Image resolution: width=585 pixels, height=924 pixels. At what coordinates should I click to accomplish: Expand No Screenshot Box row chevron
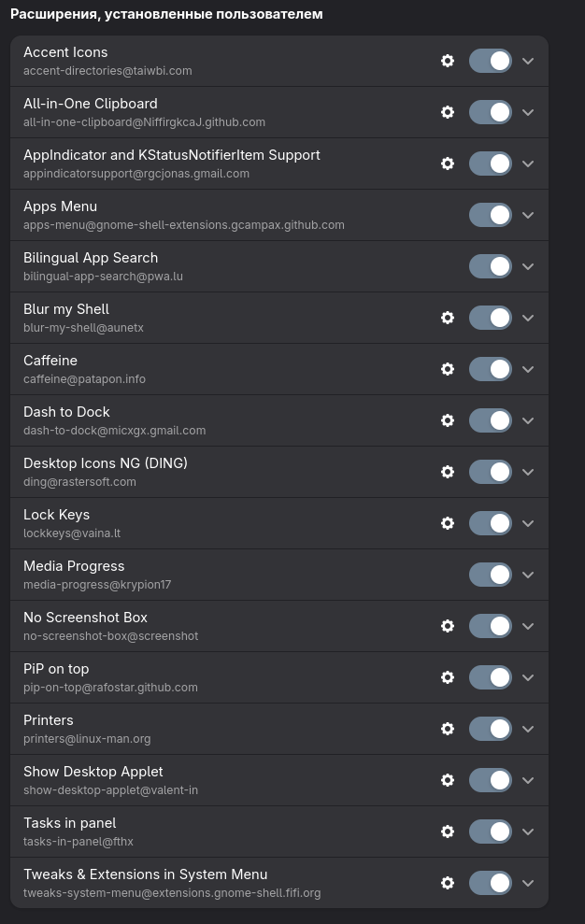pyautogui.click(x=528, y=626)
